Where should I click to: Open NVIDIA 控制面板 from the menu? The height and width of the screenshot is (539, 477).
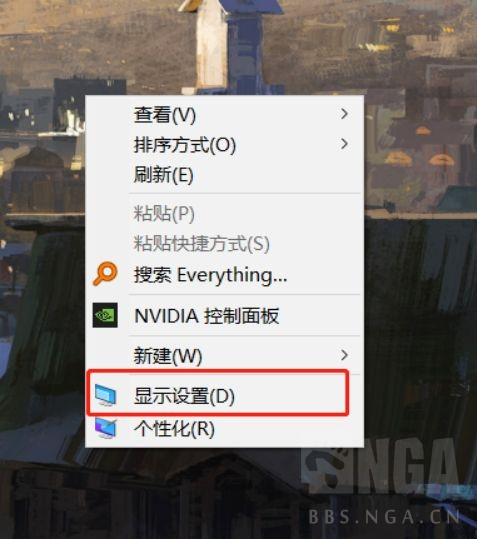coord(224,315)
